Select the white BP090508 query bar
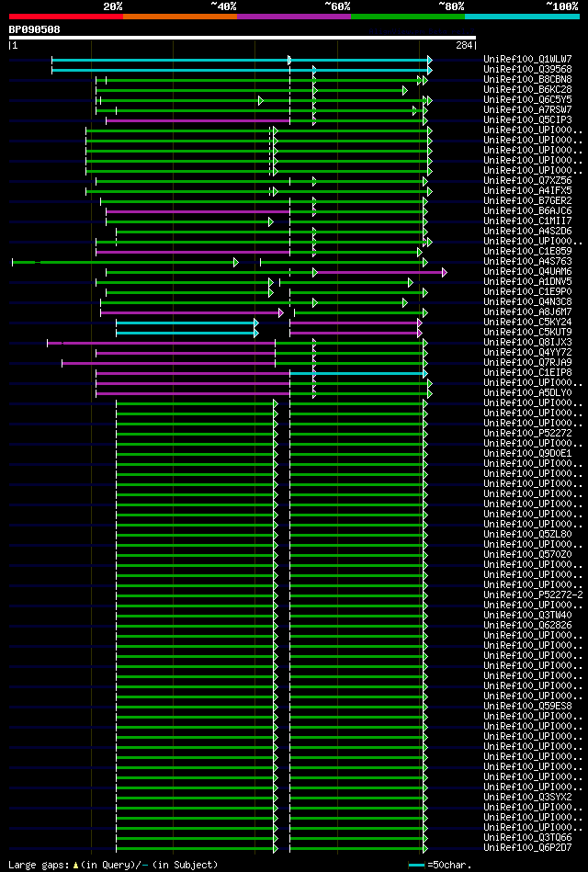The image size is (588, 872). [242, 38]
